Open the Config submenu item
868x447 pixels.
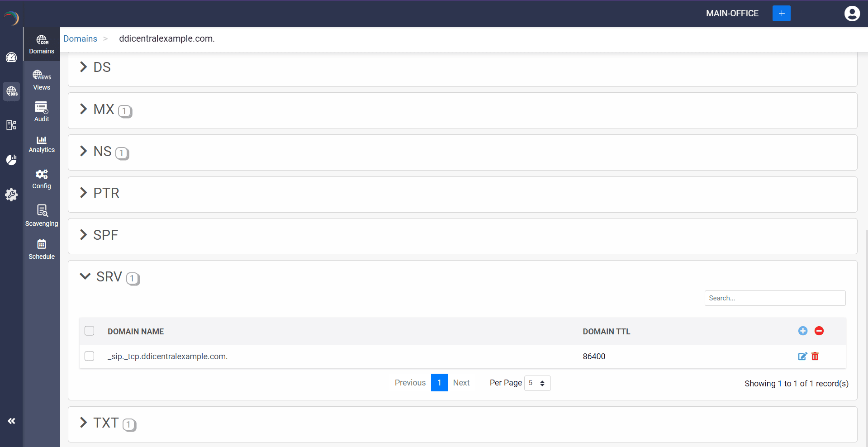[x=42, y=180]
